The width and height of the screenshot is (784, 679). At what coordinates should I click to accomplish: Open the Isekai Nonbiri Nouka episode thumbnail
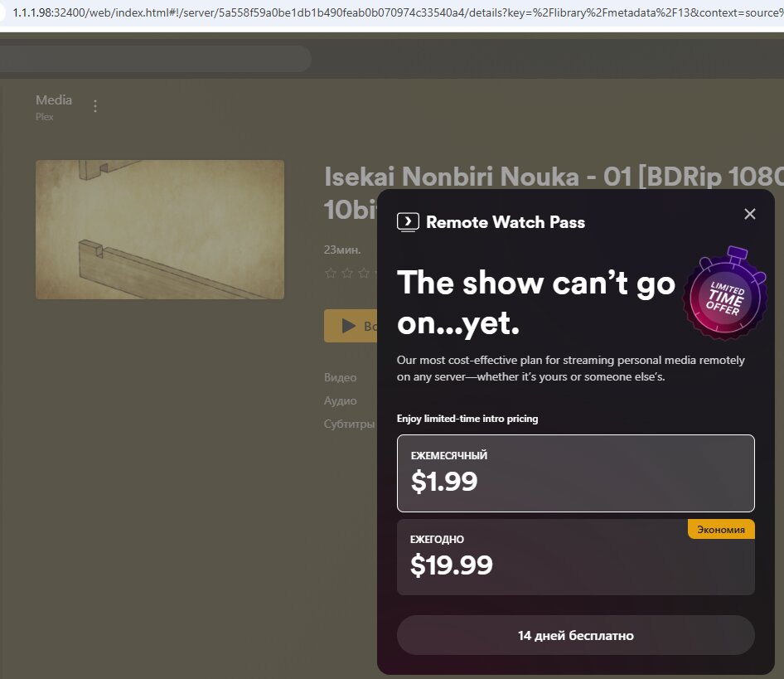pyautogui.click(x=160, y=230)
